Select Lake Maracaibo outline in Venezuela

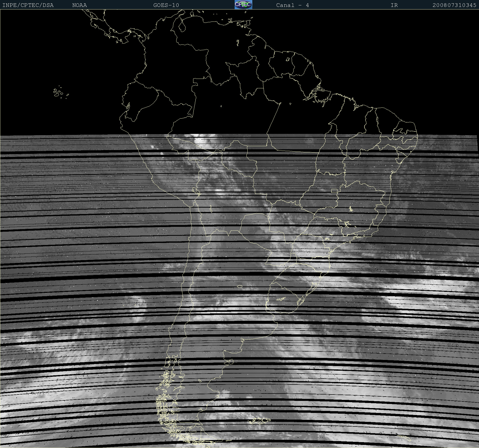182,26
